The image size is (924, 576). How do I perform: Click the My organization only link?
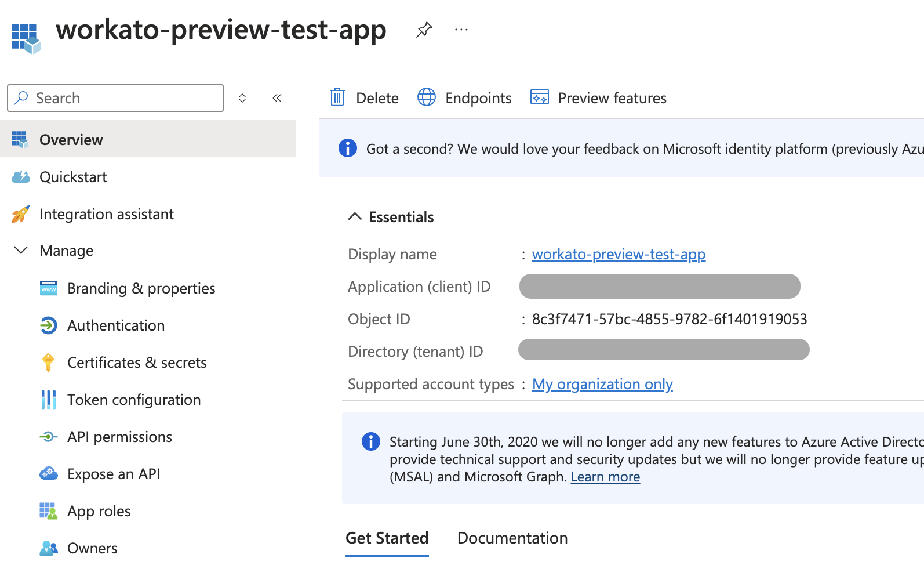pos(602,384)
